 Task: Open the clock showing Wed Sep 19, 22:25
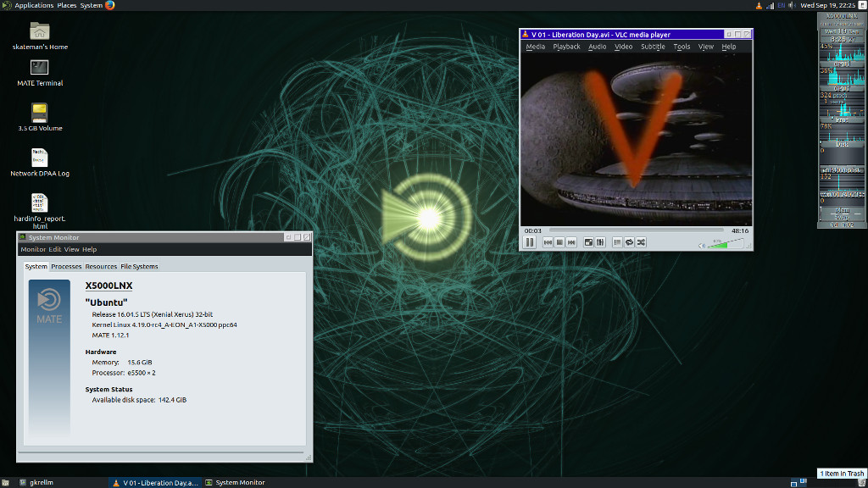pos(827,6)
